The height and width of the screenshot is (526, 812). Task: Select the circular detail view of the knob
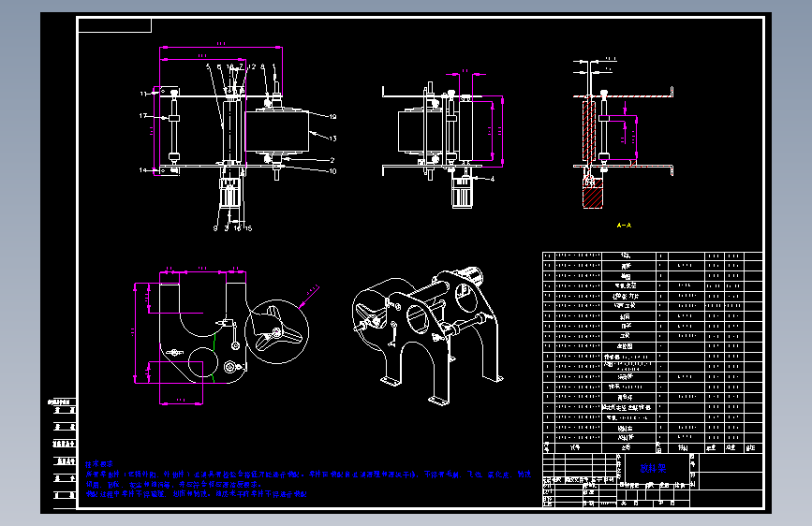coord(276,332)
